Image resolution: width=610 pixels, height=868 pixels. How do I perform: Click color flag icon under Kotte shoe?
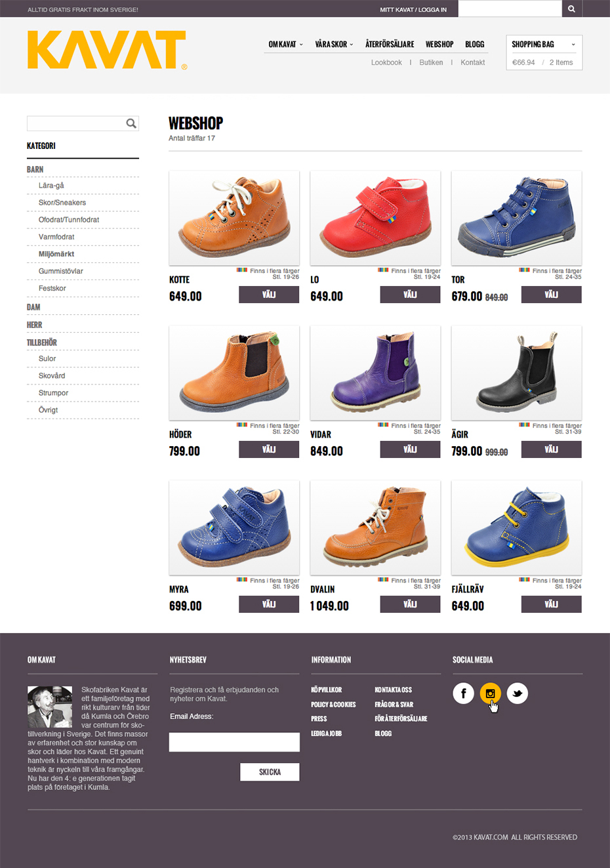tap(242, 270)
